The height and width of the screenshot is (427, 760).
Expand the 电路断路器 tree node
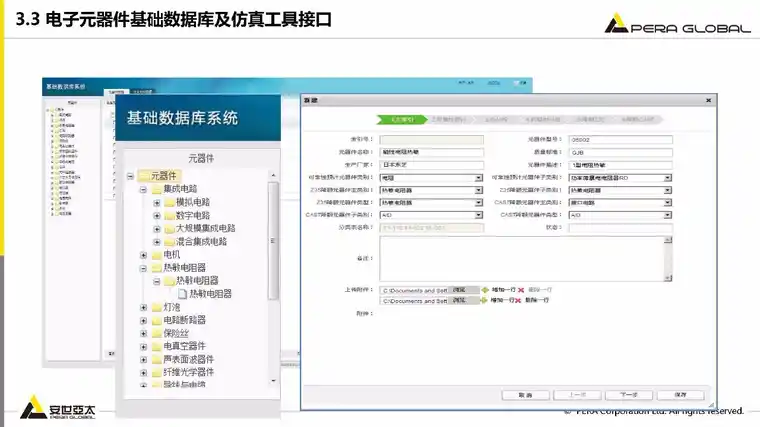point(143,320)
